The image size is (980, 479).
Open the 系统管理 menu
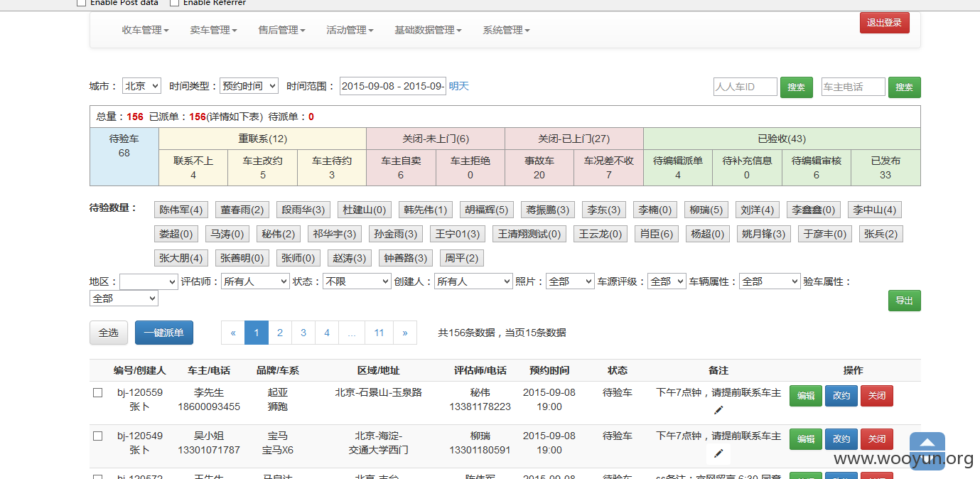tap(506, 30)
